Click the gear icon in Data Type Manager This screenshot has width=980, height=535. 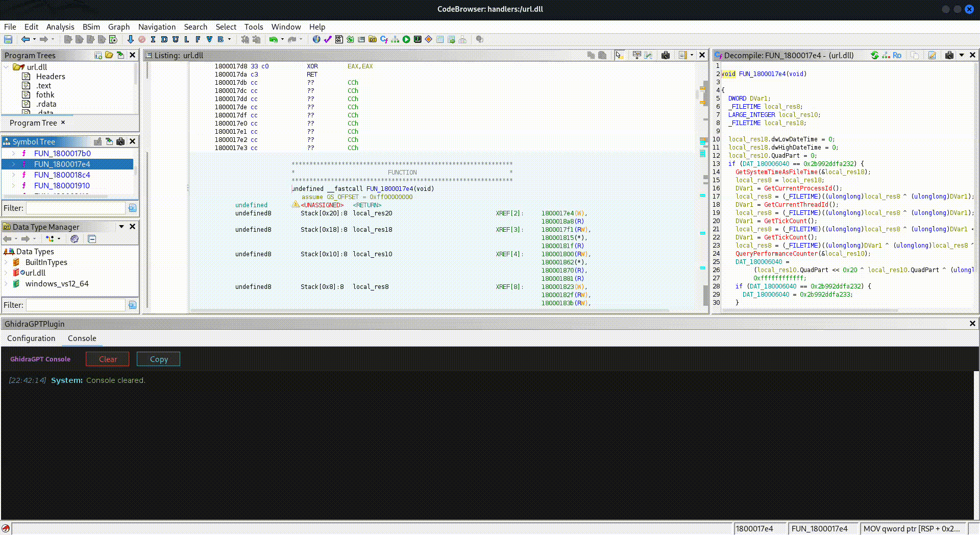point(75,239)
